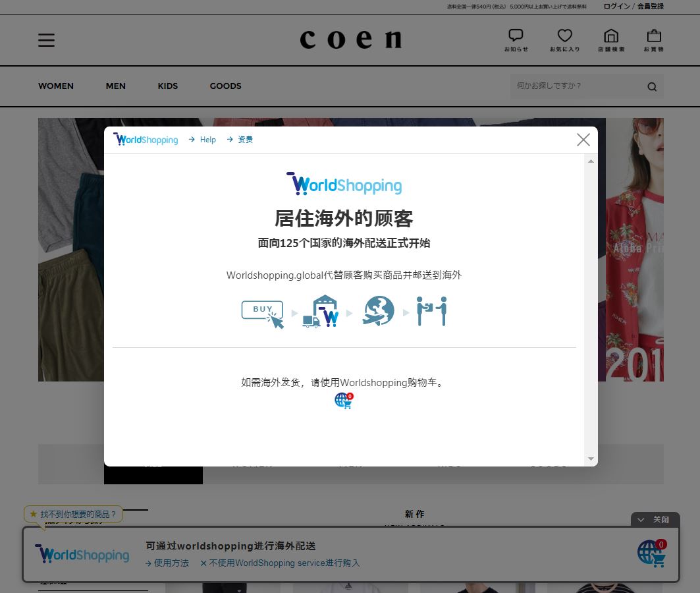
Task: Open the hamburger navigation menu
Action: [46, 40]
